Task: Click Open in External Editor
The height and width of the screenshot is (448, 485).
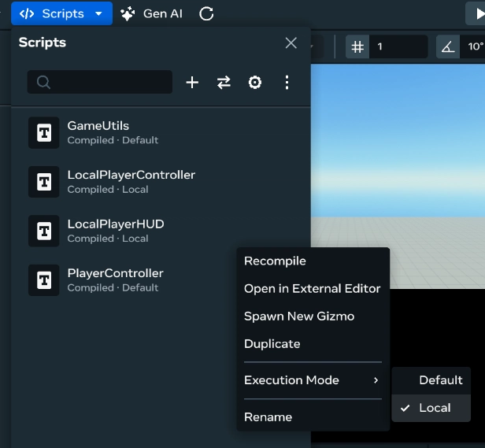Action: (312, 289)
